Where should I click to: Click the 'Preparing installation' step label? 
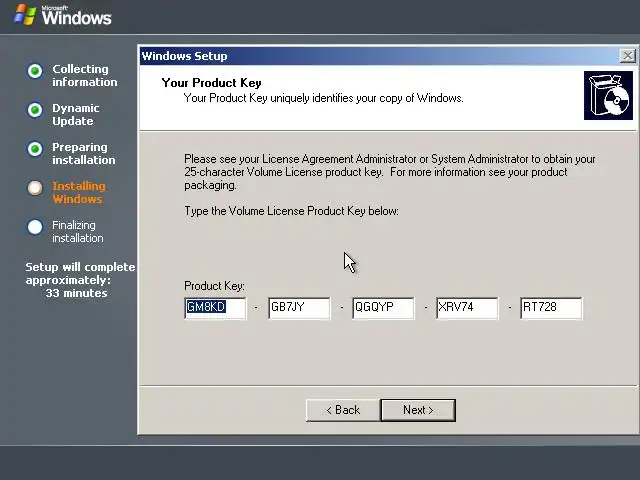click(x=84, y=153)
